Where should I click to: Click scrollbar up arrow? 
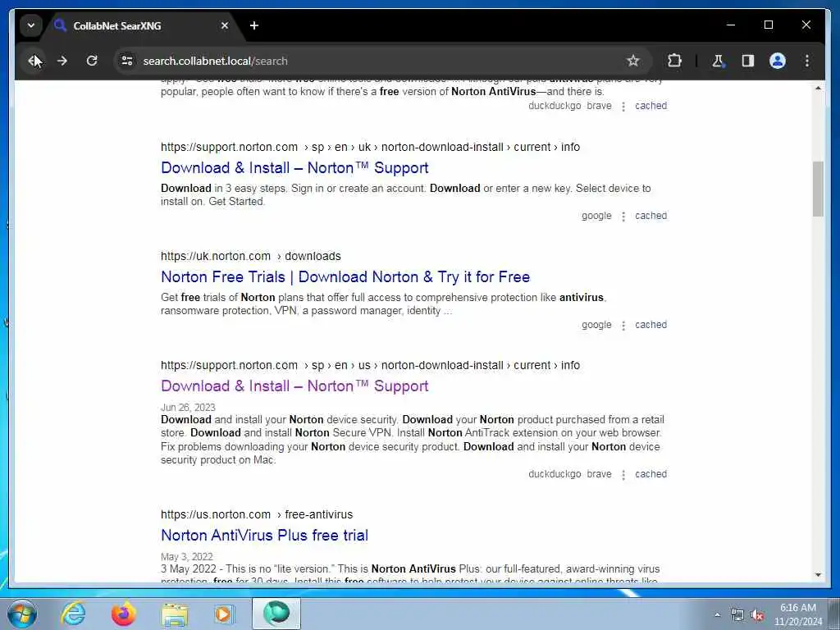tap(818, 88)
